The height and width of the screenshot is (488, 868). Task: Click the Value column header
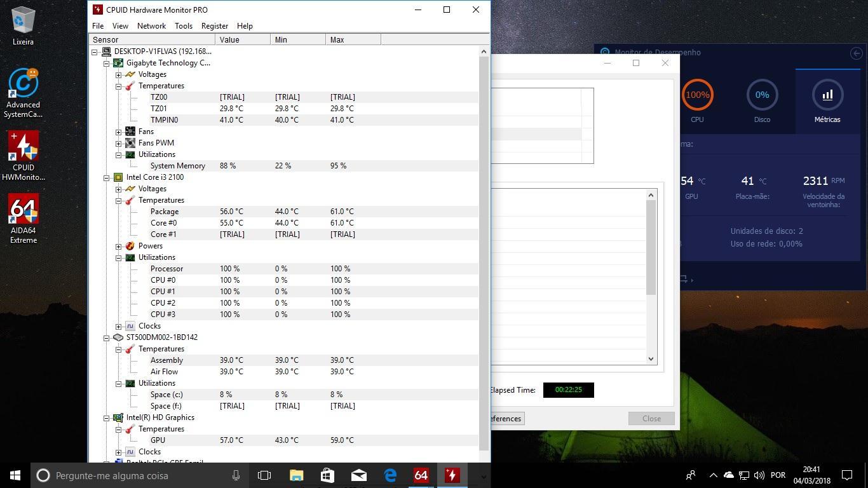pos(243,39)
